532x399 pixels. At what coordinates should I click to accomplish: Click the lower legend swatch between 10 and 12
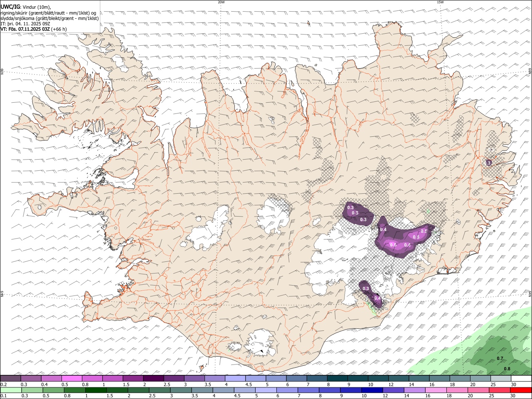click(373, 390)
